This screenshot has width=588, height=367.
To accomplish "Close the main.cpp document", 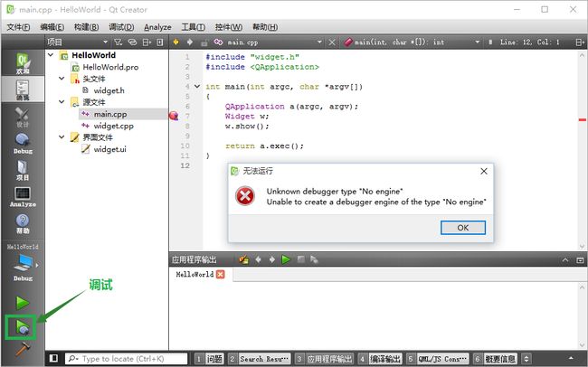I will point(332,42).
